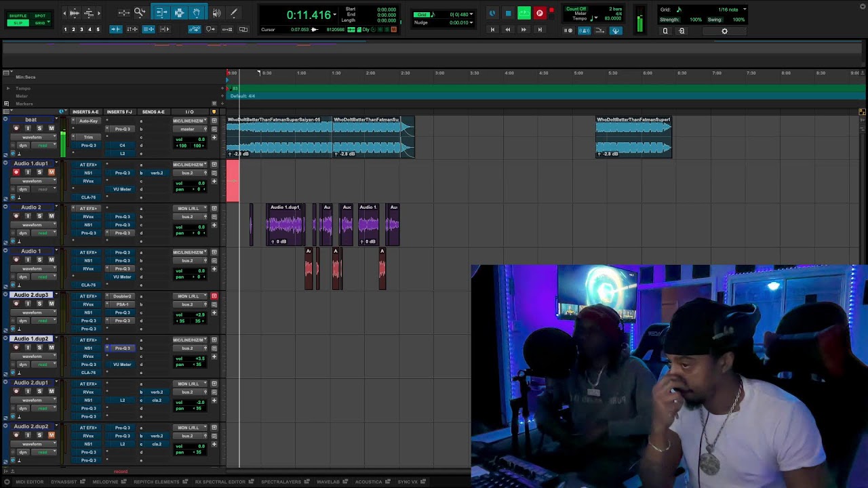Open the quantize settings gear
Viewport: 868px width, 488px height.
pyautogui.click(x=724, y=31)
